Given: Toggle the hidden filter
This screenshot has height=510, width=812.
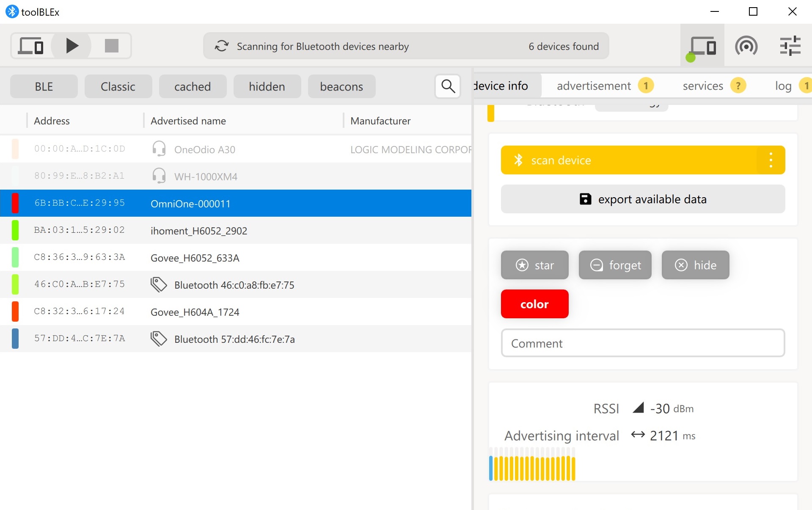Looking at the screenshot, I should [267, 86].
